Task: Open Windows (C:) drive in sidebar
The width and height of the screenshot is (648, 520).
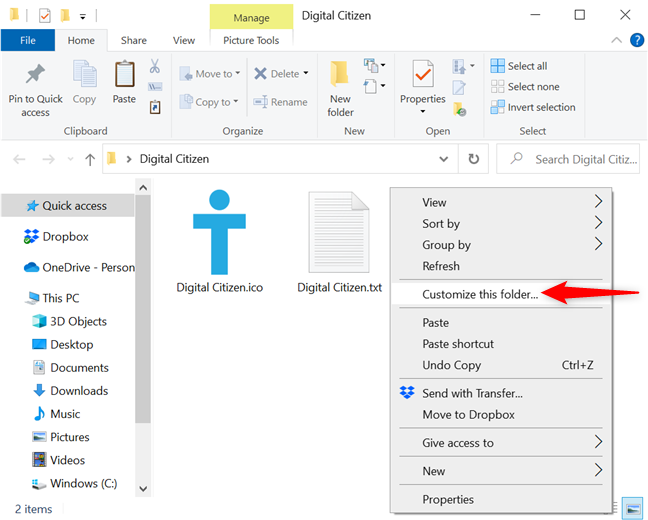Action: (x=83, y=483)
